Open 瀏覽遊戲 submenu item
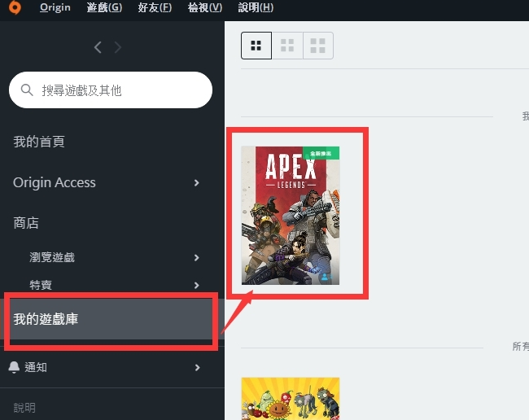This screenshot has width=529, height=420. tap(52, 257)
